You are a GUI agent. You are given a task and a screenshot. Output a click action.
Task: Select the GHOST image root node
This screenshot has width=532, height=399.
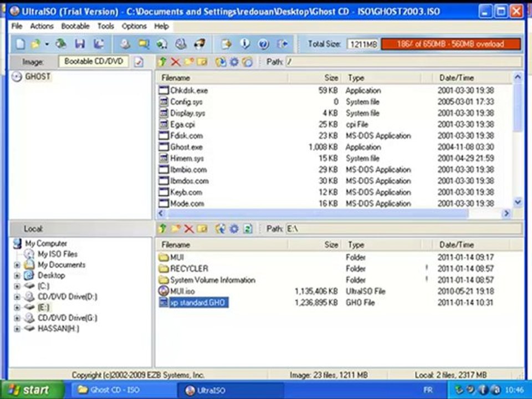point(38,76)
